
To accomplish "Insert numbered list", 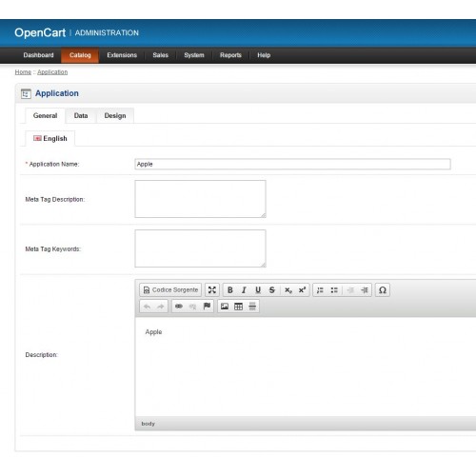I will [x=320, y=290].
